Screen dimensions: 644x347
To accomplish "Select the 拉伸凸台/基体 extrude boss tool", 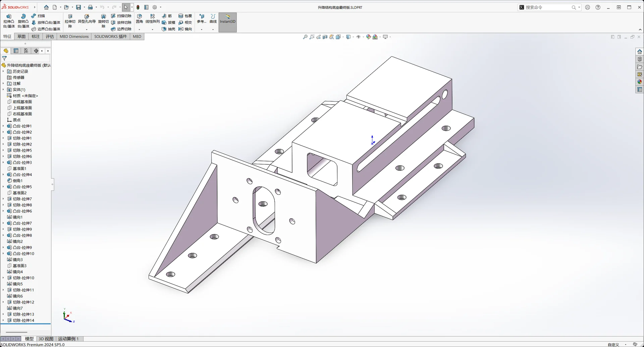I will (x=9, y=21).
